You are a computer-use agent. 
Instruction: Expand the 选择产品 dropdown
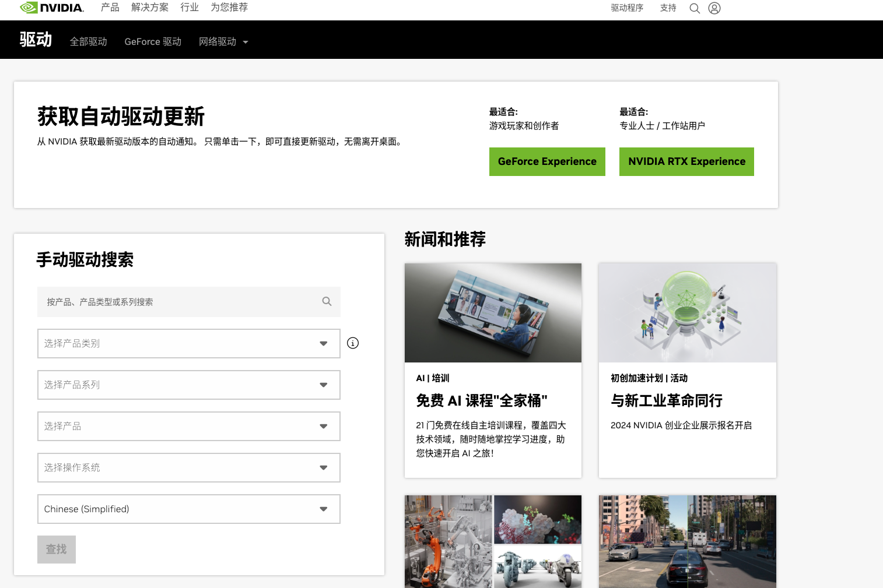pos(188,427)
